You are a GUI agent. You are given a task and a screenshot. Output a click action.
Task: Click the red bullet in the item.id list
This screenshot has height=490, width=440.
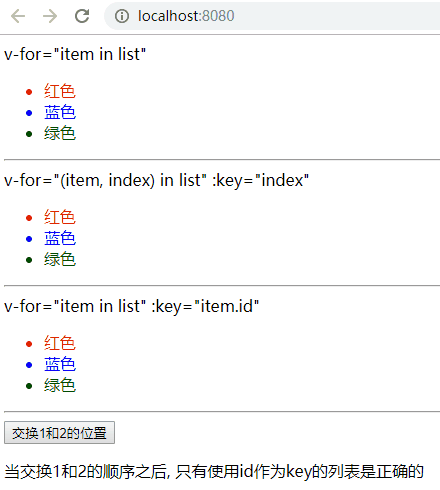(x=29, y=344)
